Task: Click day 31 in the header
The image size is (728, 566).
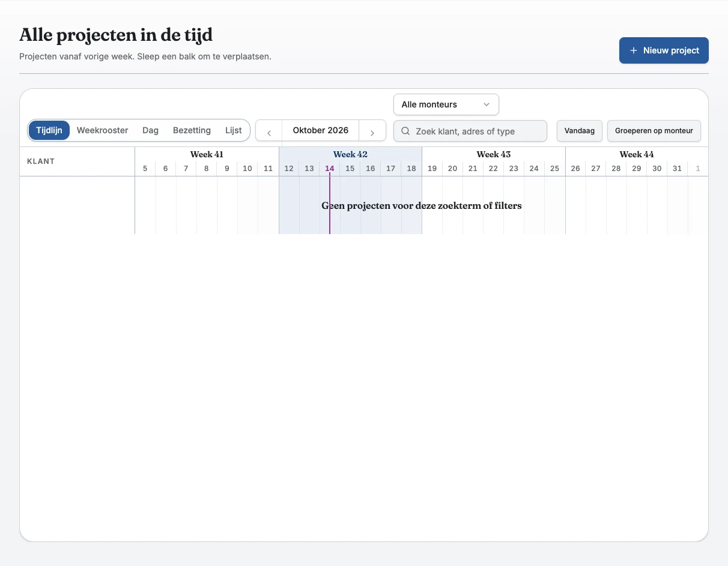Action: pos(678,169)
